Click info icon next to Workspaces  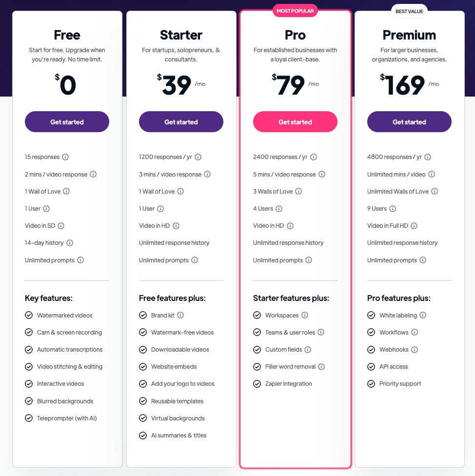(x=305, y=316)
